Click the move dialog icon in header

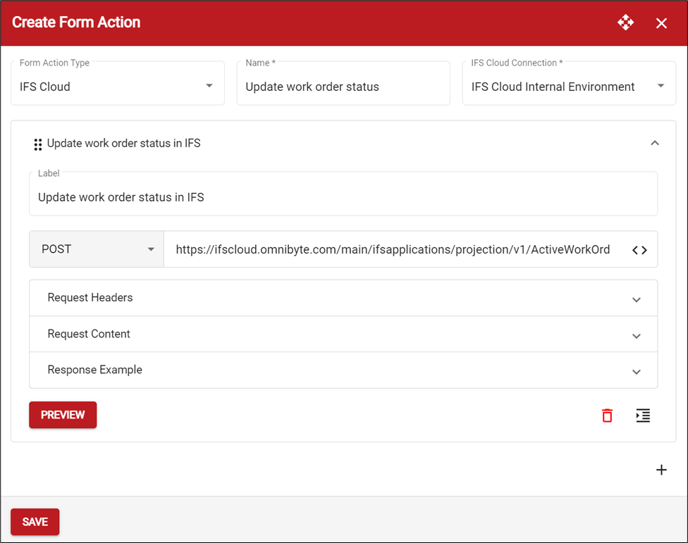tap(625, 22)
